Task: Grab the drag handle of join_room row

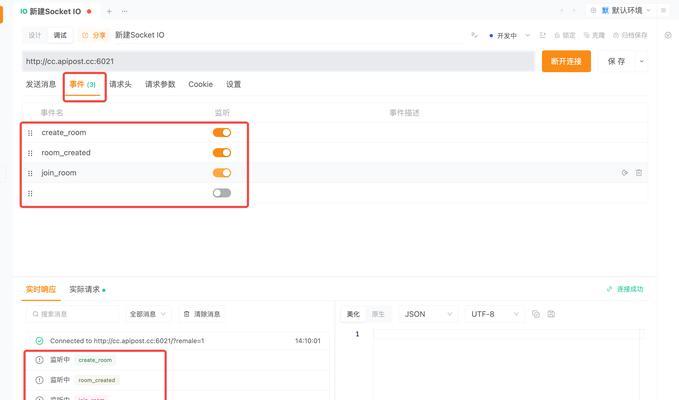Action: click(x=30, y=173)
